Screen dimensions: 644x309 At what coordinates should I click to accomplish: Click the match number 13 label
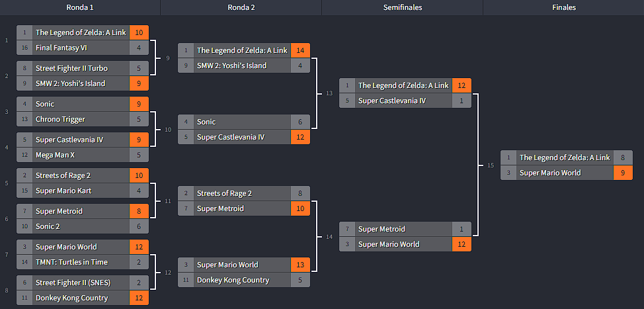329,93
